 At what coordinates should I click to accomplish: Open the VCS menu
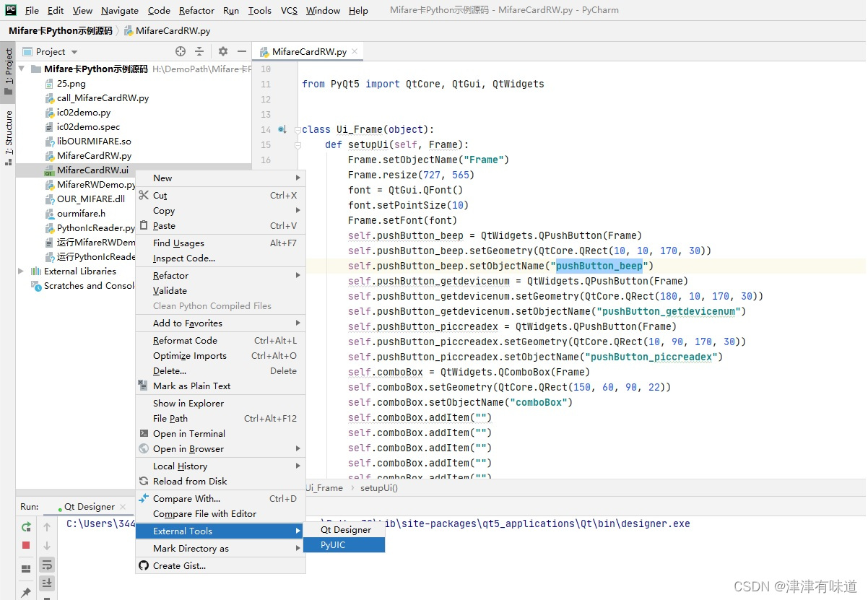point(289,10)
